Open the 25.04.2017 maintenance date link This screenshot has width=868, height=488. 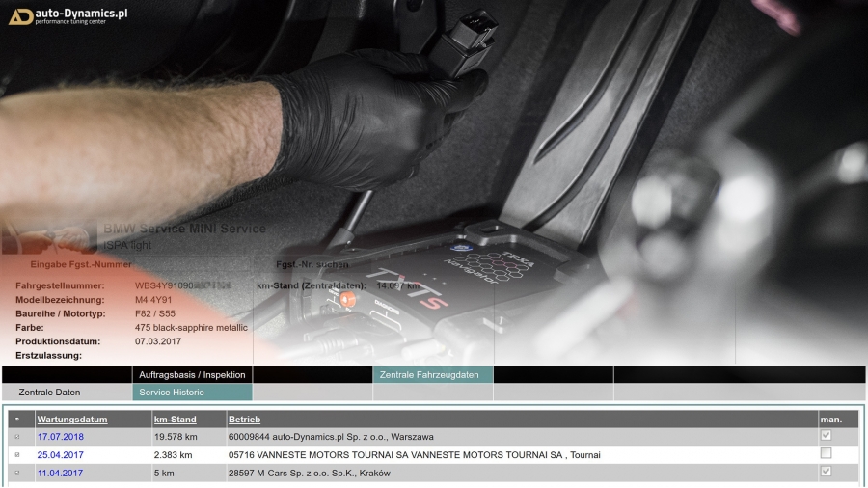coord(60,455)
